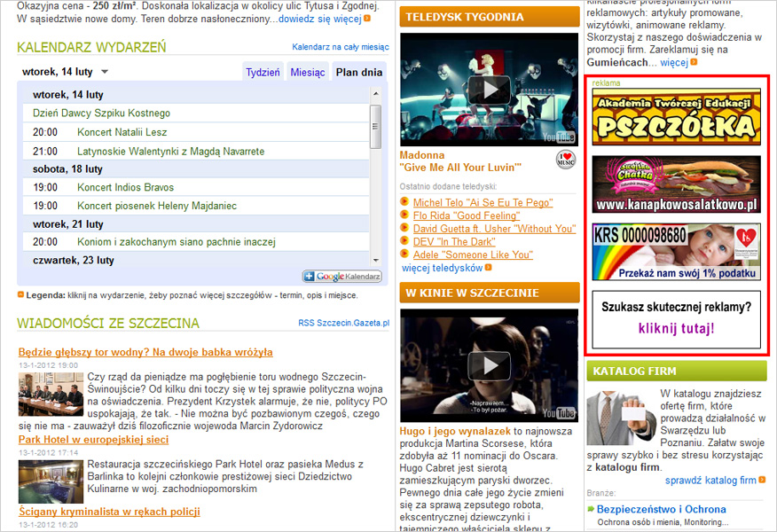Play the Hugo movie trailer video

point(489,365)
